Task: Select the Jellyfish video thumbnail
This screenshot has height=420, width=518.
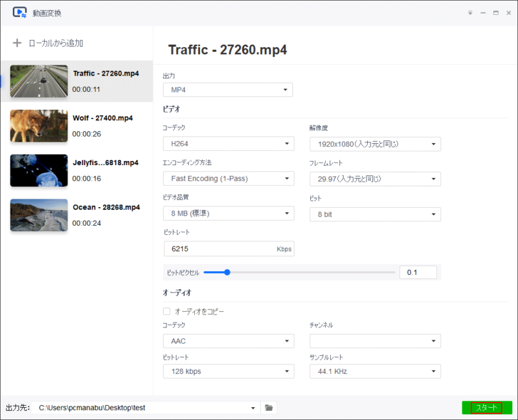Action: pyautogui.click(x=38, y=171)
